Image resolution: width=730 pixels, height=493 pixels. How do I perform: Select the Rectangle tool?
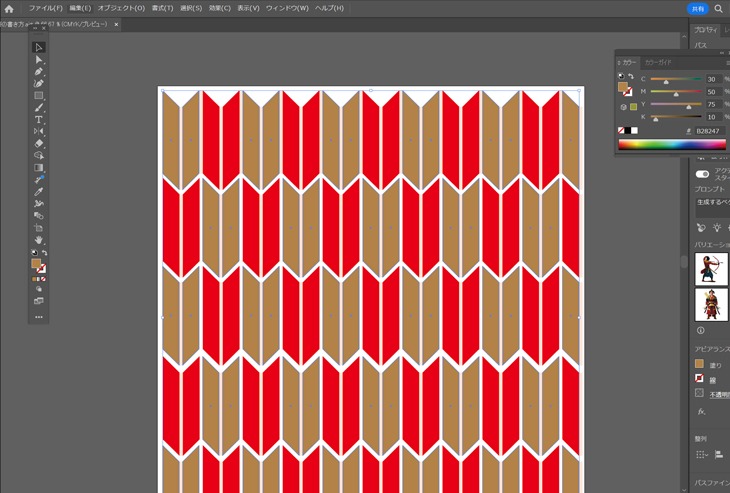coord(39,96)
